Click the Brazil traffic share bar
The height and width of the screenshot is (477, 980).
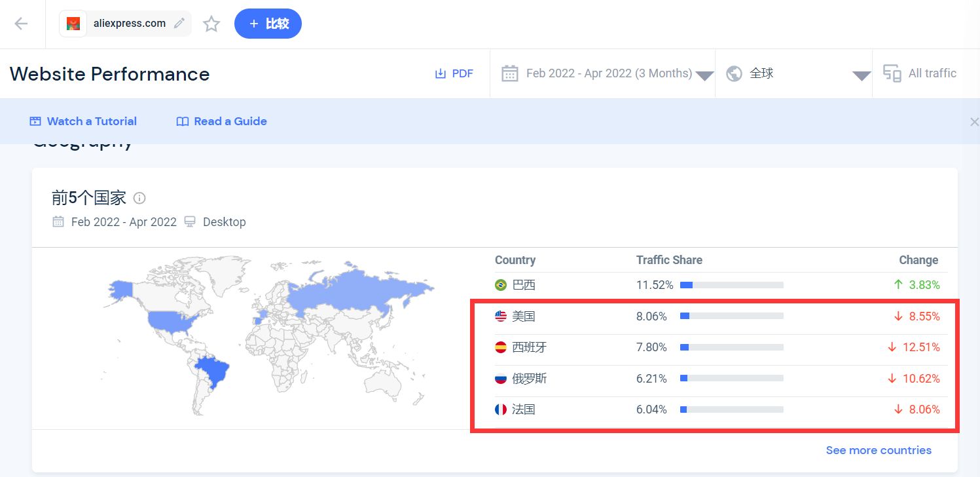click(x=731, y=285)
